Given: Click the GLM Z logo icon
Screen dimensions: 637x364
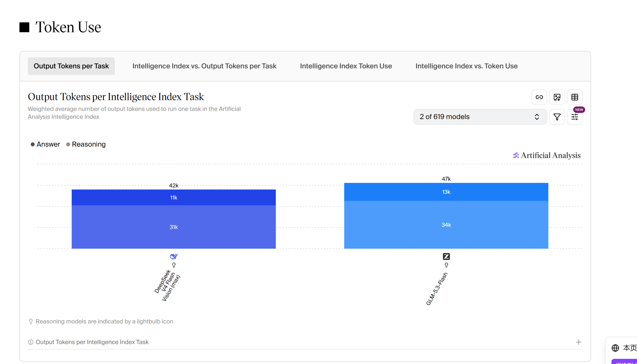Looking at the screenshot, I should [x=446, y=256].
